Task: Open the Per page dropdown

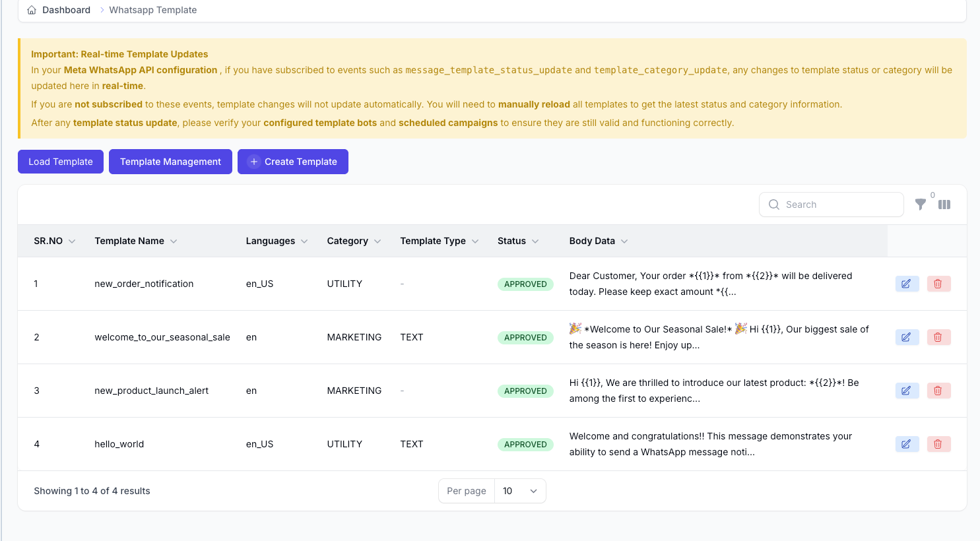Action: tap(520, 491)
